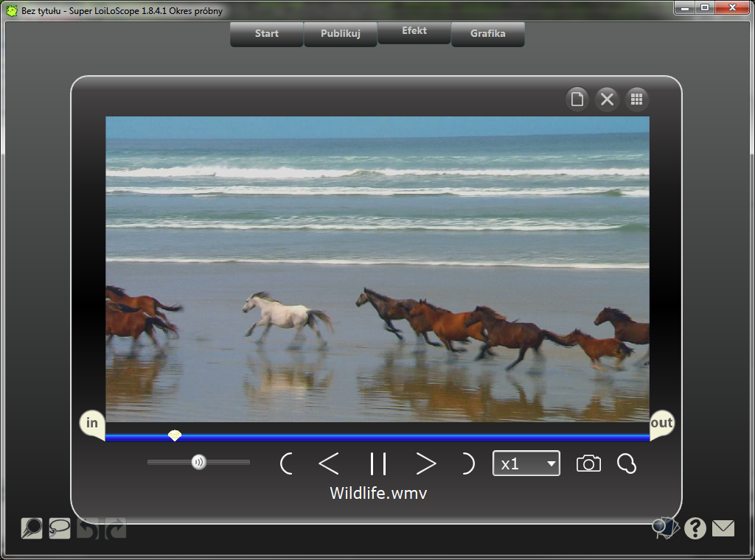
Task: Click the green LoiLoScope app icon in title bar
Action: 12,10
